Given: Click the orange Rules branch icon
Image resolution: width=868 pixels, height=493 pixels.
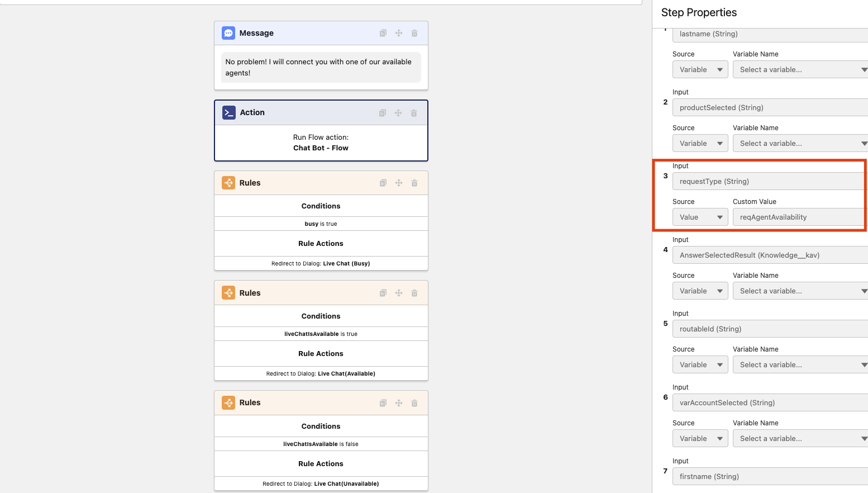Looking at the screenshot, I should [228, 183].
